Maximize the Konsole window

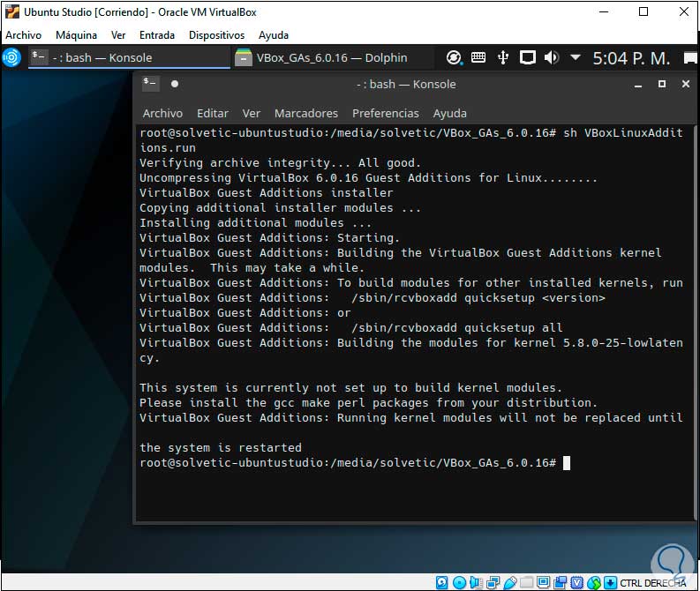point(662,84)
